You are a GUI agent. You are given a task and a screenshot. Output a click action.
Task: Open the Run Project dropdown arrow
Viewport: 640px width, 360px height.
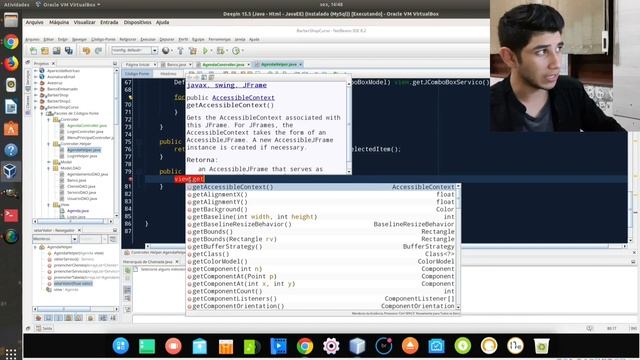[x=211, y=51]
